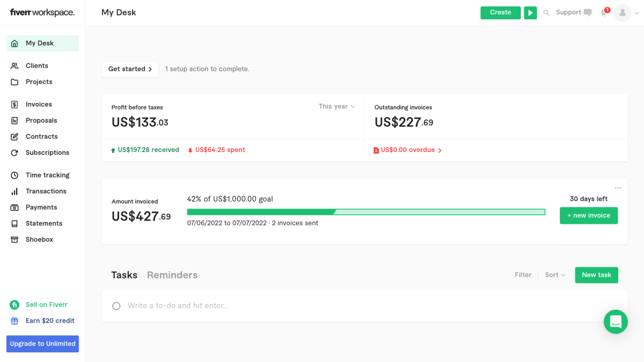Screen dimensions: 644x362
Task: Click the + new invoice button
Action: point(589,215)
